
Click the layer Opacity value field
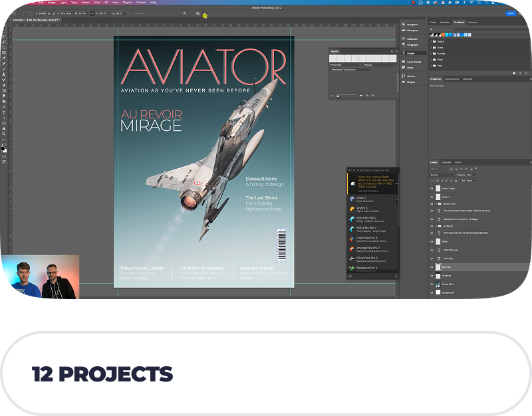469,175
